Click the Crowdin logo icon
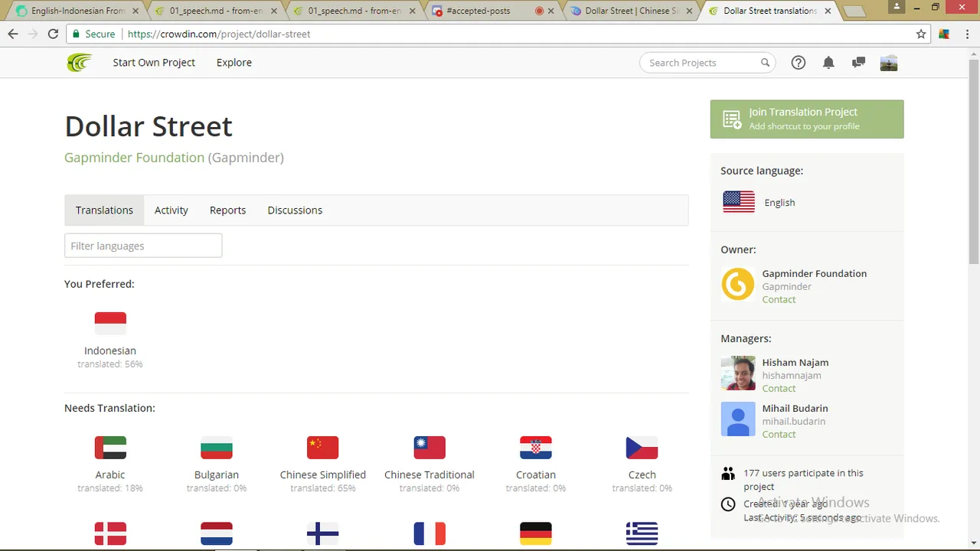This screenshot has width=980, height=551. [x=79, y=63]
